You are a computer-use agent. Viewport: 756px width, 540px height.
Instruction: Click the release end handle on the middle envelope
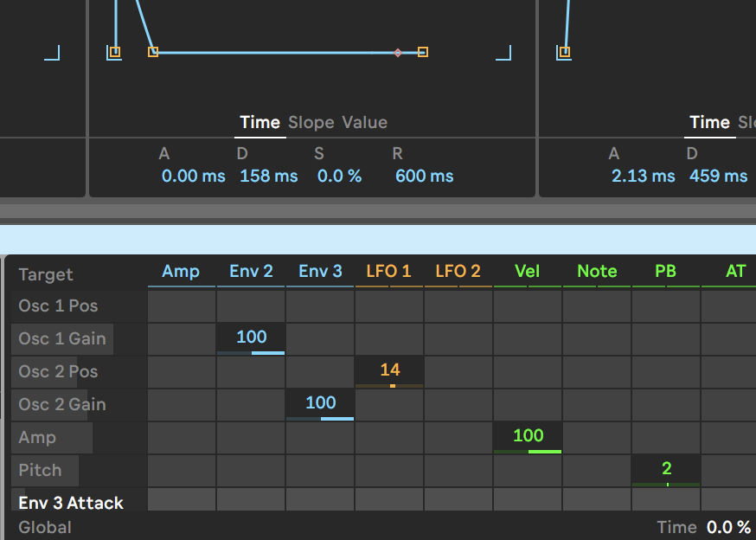point(423,52)
